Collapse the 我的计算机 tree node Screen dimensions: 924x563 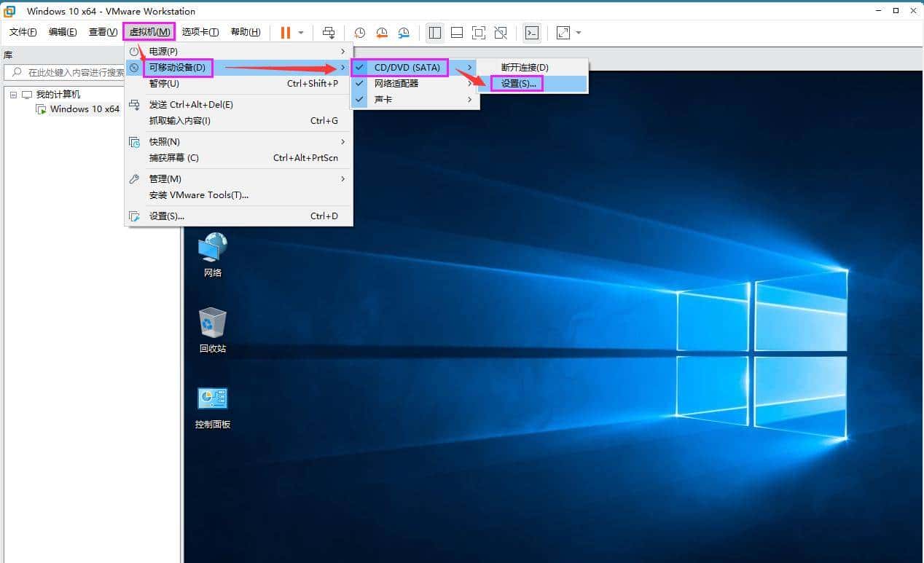pyautogui.click(x=13, y=95)
